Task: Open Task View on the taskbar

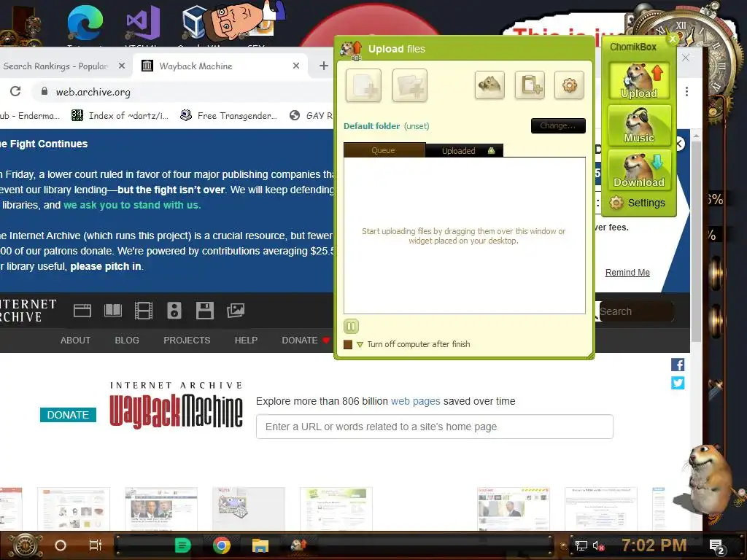Action: 96,545
